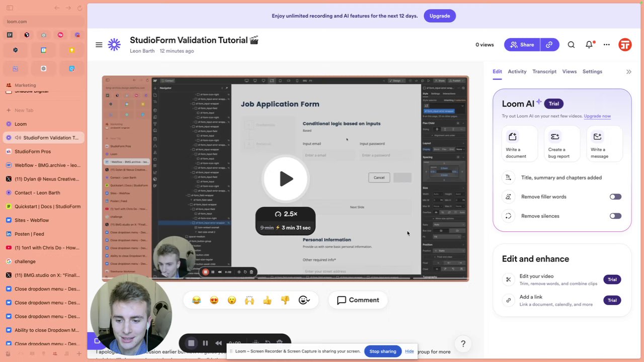Switch to Contact - Leon Barth tab
This screenshot has height=362, width=644.
44,193
